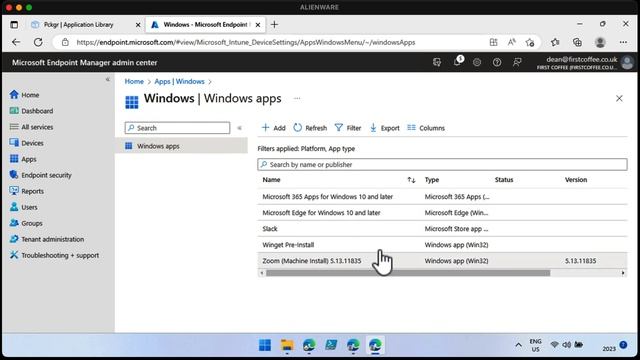Open a new browser tab
This screenshot has height=360, width=640.
point(274,24)
